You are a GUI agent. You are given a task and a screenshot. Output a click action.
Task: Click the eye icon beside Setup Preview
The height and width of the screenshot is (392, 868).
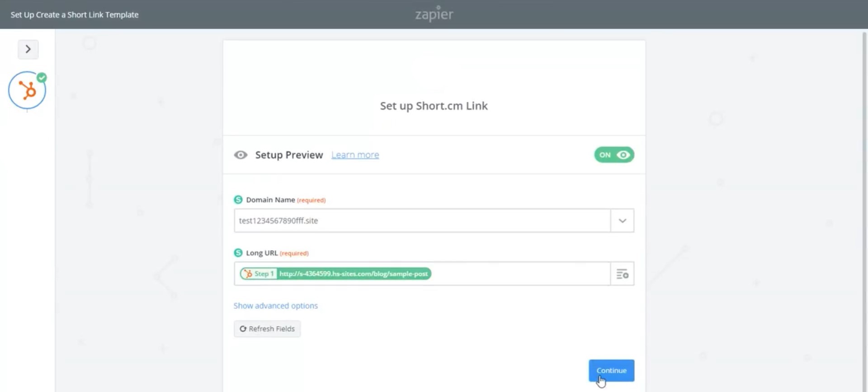pyautogui.click(x=241, y=155)
